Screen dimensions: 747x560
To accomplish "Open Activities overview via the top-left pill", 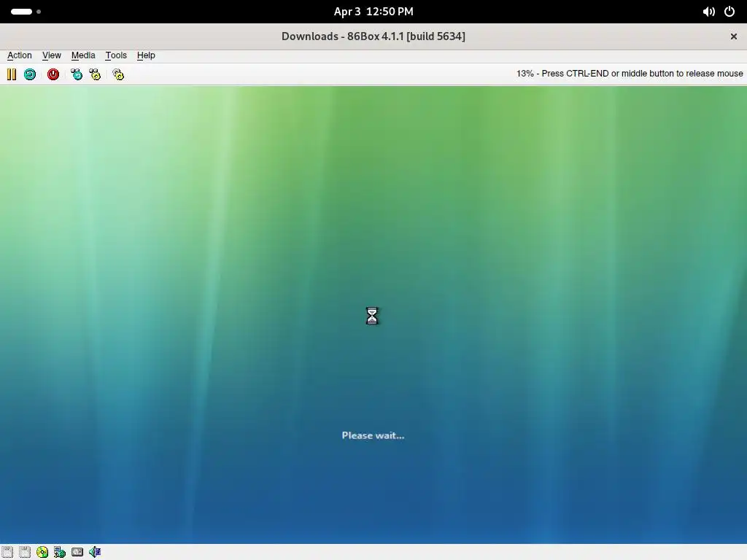I will [26, 12].
